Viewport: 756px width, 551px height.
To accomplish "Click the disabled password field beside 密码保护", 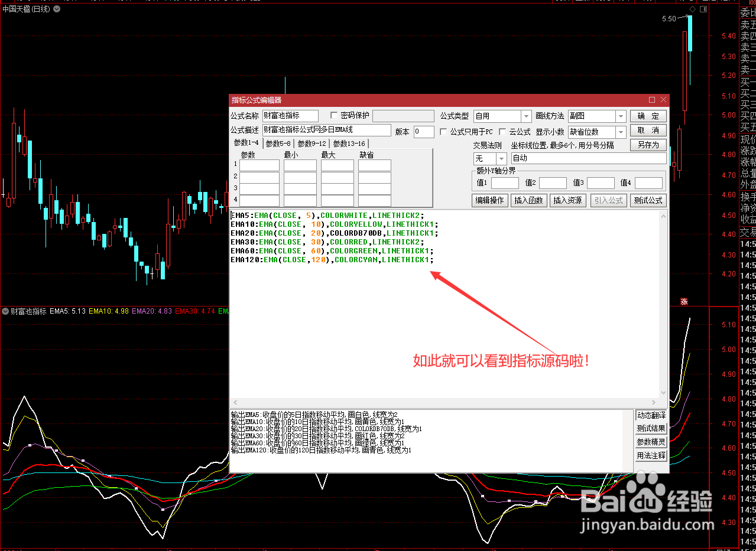I will point(403,116).
